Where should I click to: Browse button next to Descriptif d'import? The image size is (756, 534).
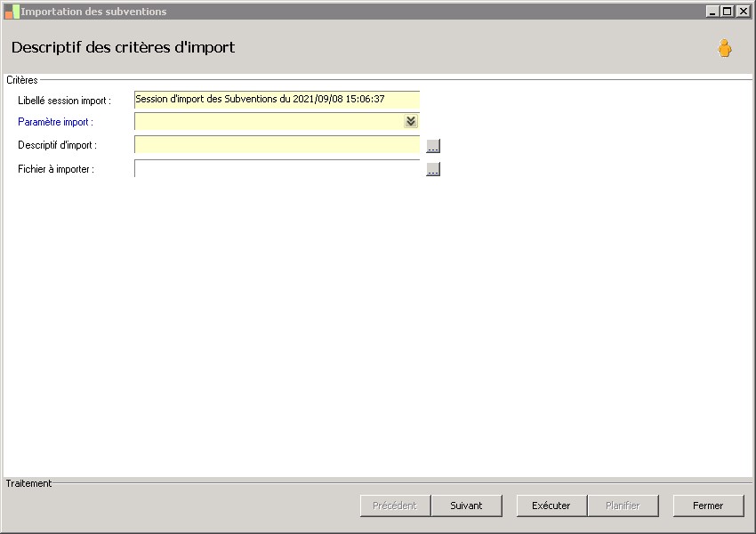433,146
